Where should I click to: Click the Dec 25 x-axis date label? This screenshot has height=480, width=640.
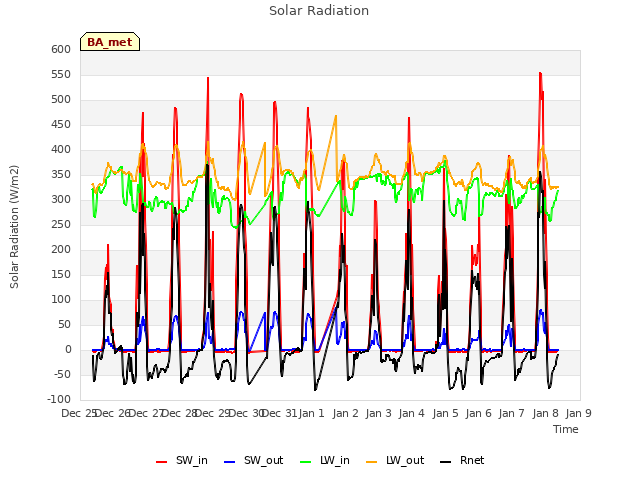click(x=78, y=413)
